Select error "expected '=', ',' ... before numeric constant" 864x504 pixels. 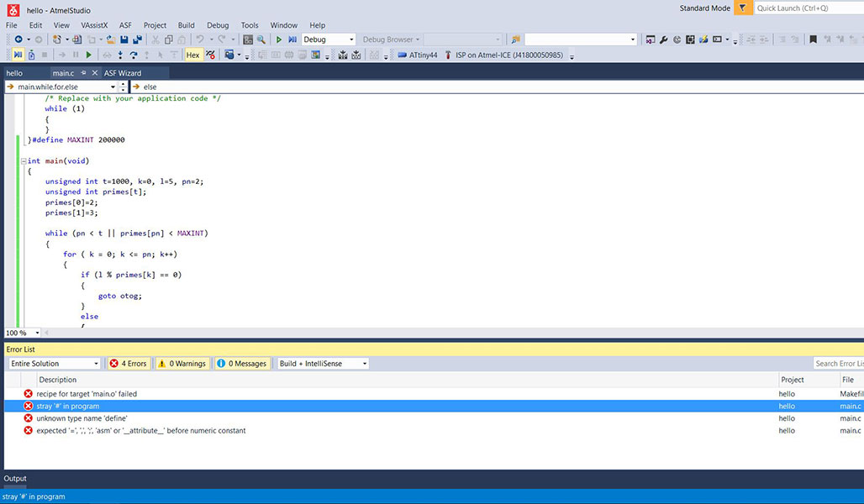click(x=434, y=431)
